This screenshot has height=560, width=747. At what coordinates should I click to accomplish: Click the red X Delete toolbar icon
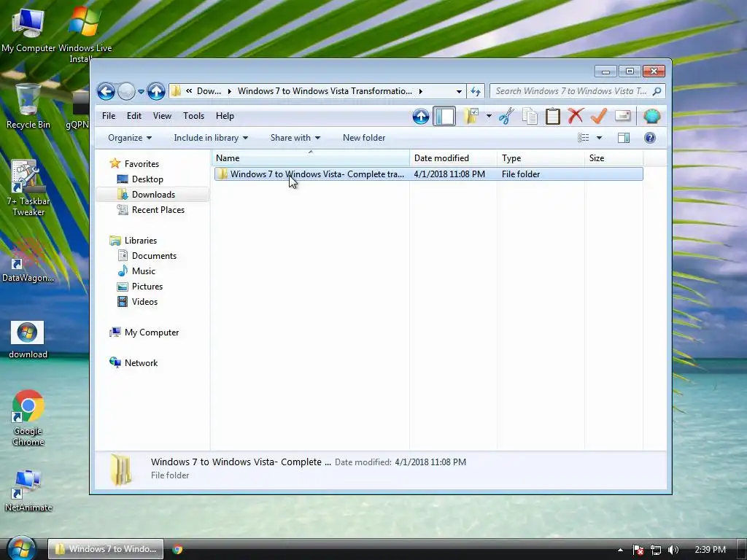[x=576, y=116]
